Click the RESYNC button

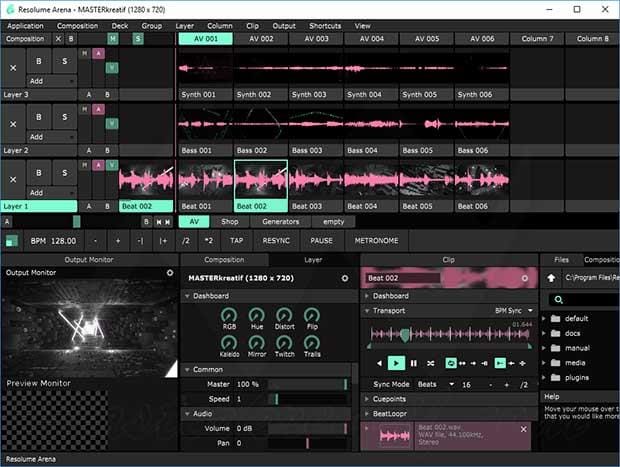[x=276, y=241]
